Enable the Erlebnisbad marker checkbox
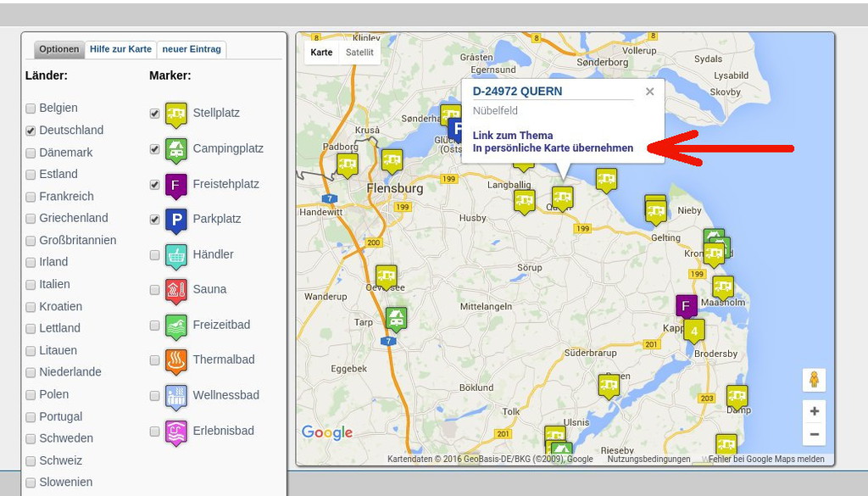 point(154,432)
